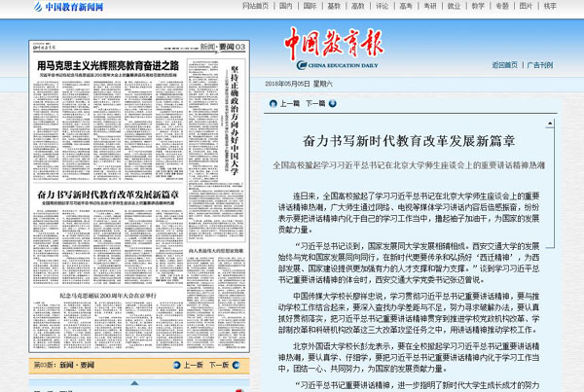Screen dimensions: 584x392
Task: Open article 用马克思主义光辉照亮教育奋进之路 on page image
Action: (x=107, y=64)
